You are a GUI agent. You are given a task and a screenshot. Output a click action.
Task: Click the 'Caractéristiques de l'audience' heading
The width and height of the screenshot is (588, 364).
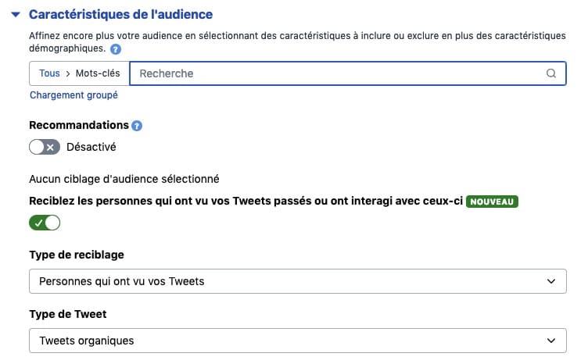pos(120,14)
